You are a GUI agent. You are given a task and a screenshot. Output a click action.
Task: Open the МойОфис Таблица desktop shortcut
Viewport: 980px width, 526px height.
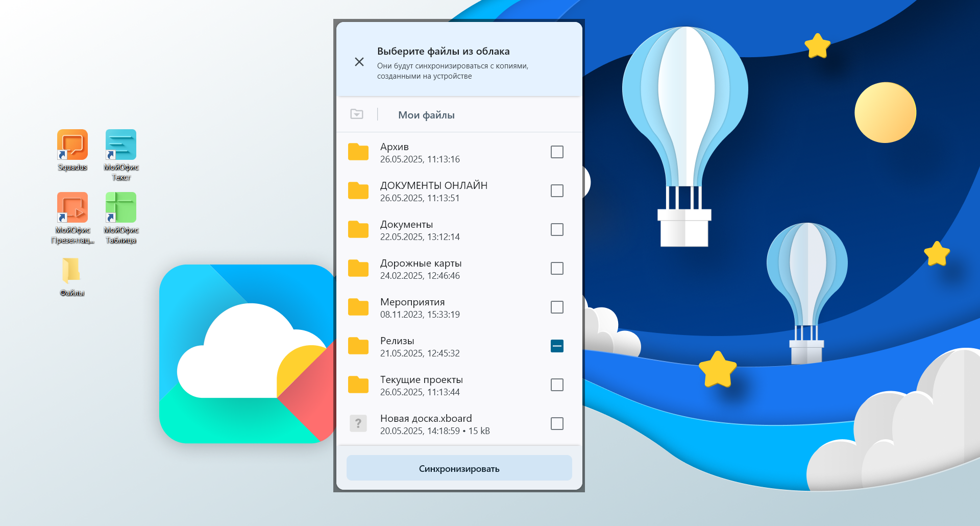point(121,218)
